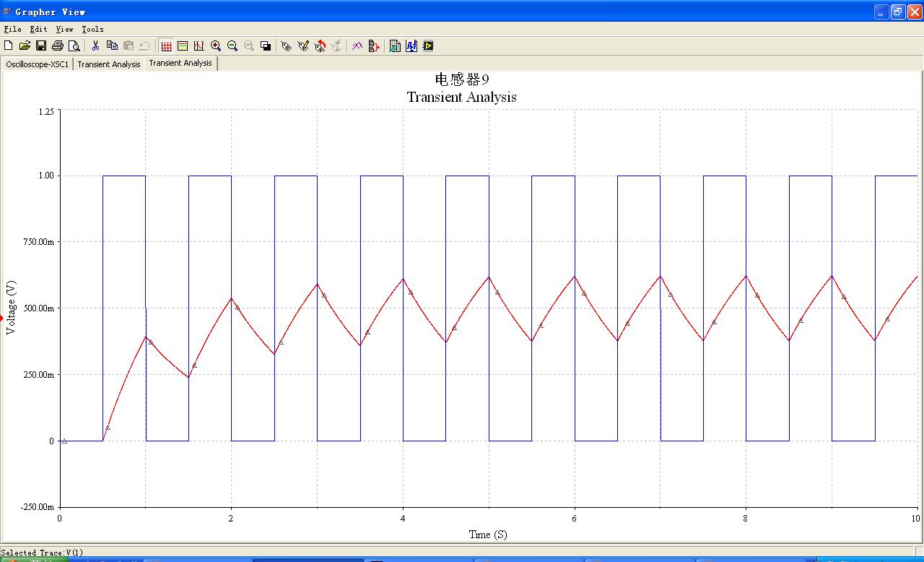Click the 'Voltage (V)' axis label
The height and width of the screenshot is (562, 924).
coord(11,307)
